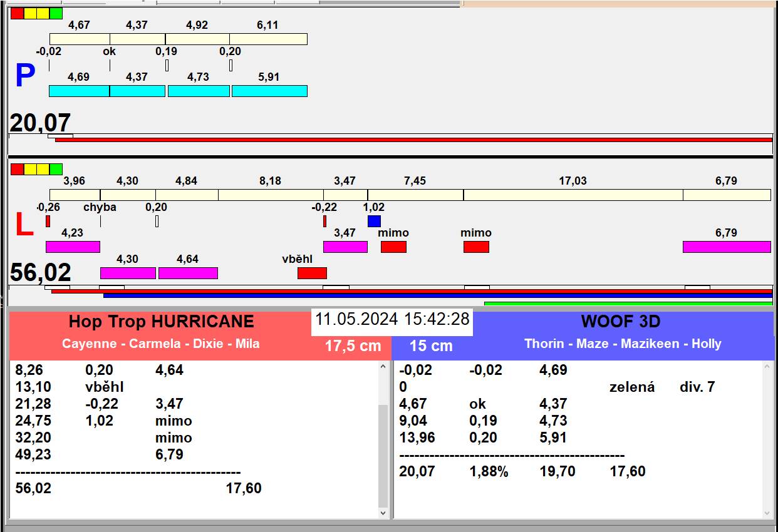Click the Hop Trop HURRICANE team header
The width and height of the screenshot is (778, 532).
[161, 322]
